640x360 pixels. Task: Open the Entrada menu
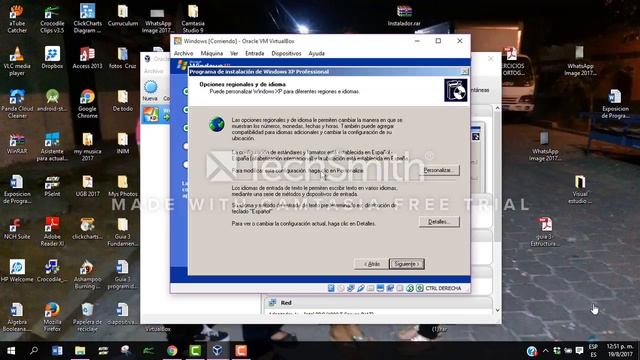pos(255,53)
